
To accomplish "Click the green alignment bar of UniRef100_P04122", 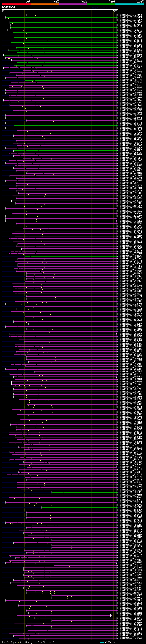I will 71,256.
